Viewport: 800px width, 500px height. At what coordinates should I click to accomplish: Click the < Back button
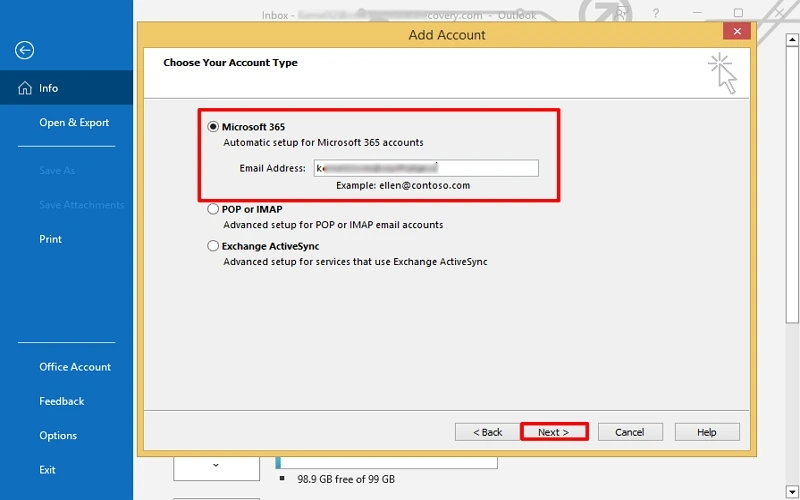click(487, 432)
